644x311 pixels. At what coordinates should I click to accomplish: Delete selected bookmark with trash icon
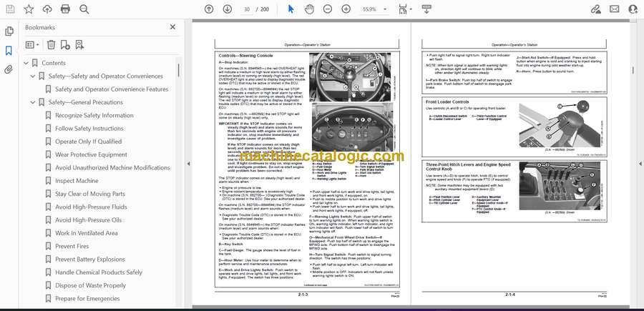pyautogui.click(x=51, y=45)
